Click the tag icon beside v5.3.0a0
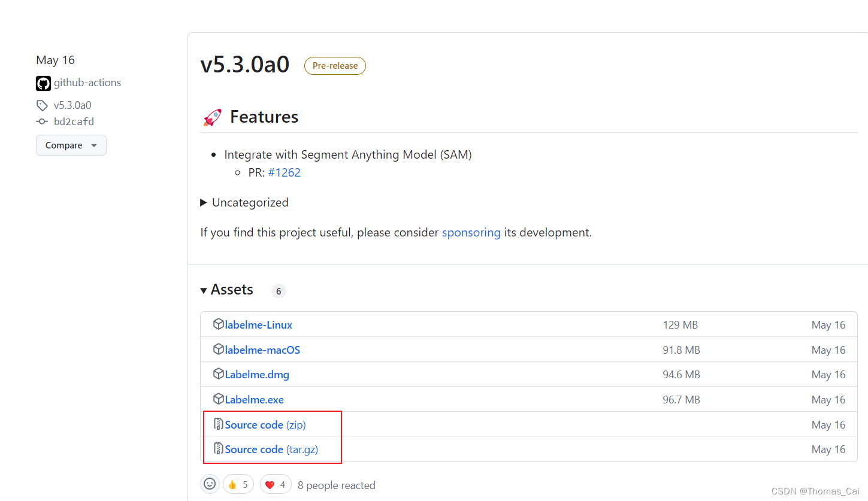This screenshot has width=868, height=501. point(42,105)
